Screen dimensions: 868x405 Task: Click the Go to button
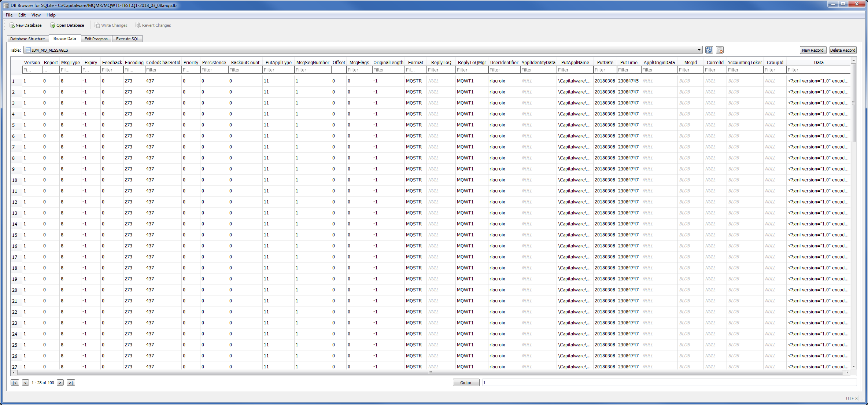pyautogui.click(x=466, y=383)
